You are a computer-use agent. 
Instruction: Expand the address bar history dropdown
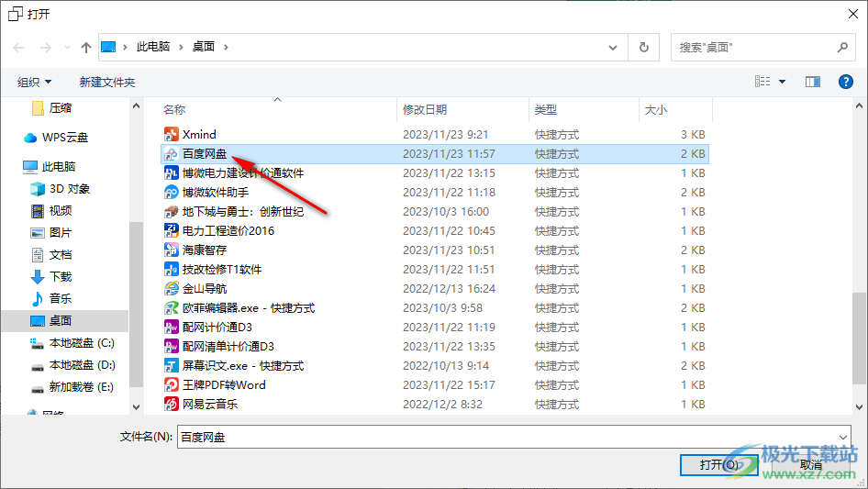click(613, 47)
